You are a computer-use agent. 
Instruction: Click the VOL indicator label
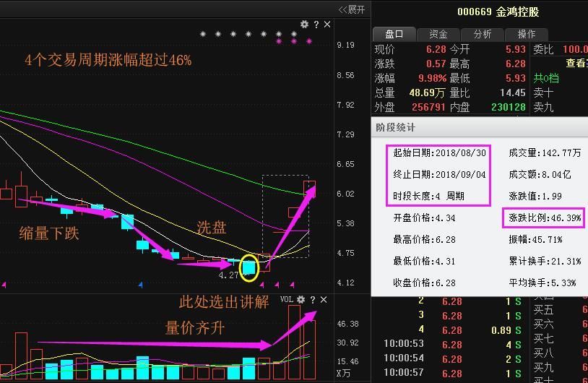click(287, 299)
